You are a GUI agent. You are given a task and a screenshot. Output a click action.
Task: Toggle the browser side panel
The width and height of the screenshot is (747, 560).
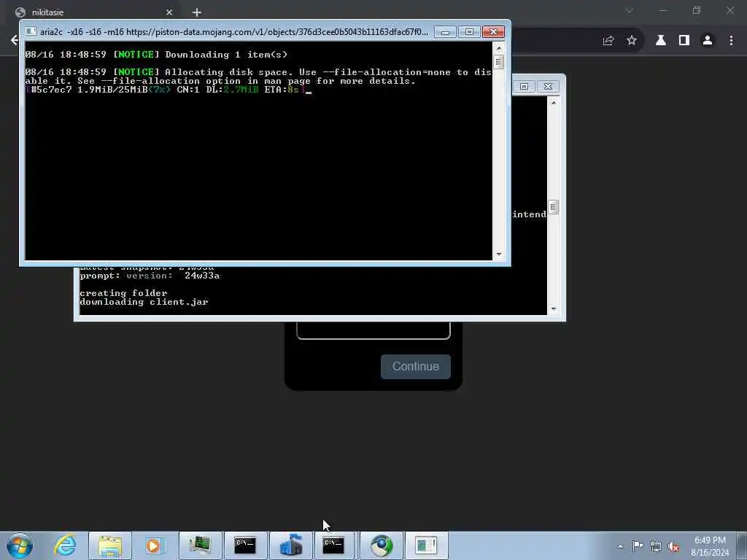pos(684,41)
